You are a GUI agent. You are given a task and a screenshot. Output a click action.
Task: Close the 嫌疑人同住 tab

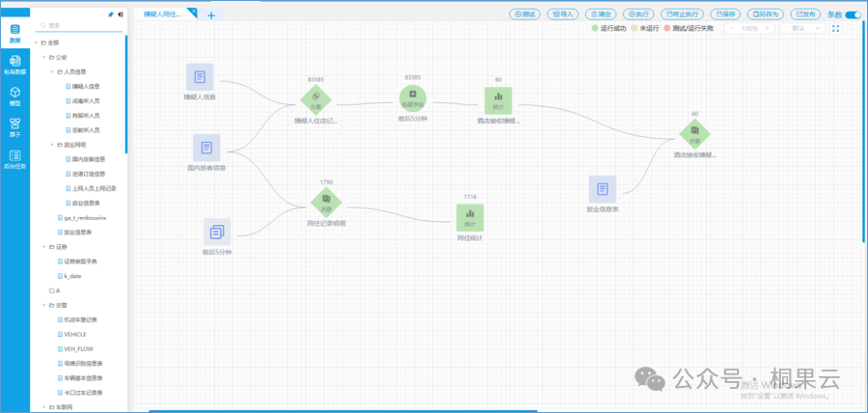192,12
